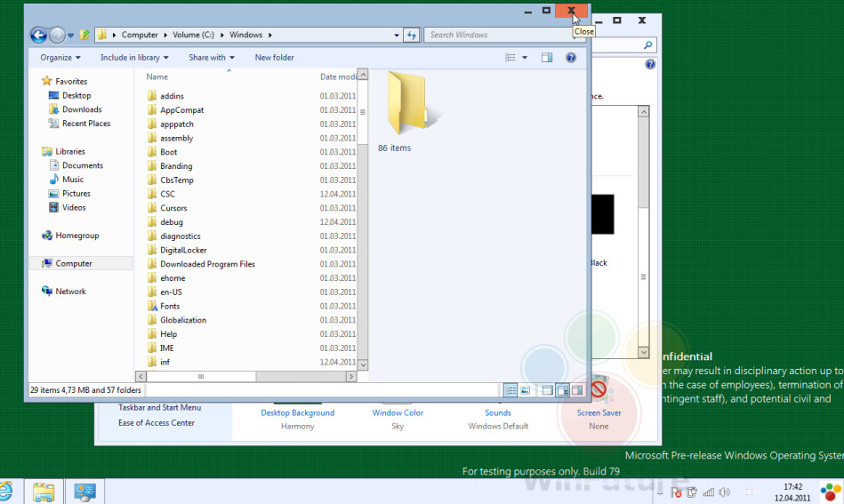Image resolution: width=844 pixels, height=504 pixels.
Task: Open Desktop Background in Personalization window
Action: [298, 412]
